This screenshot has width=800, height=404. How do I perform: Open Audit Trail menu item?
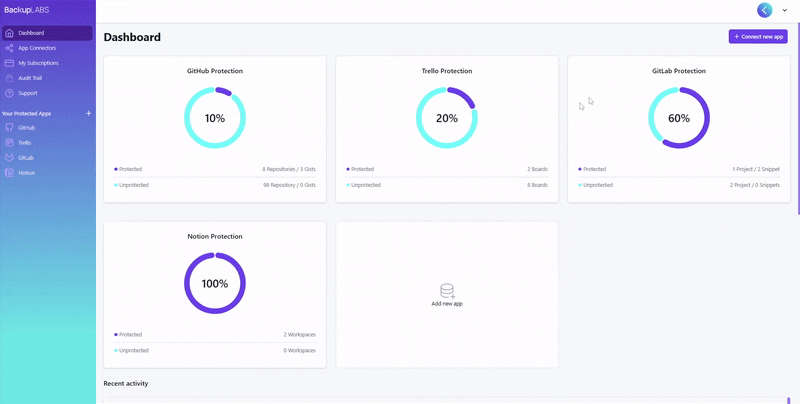(47, 78)
